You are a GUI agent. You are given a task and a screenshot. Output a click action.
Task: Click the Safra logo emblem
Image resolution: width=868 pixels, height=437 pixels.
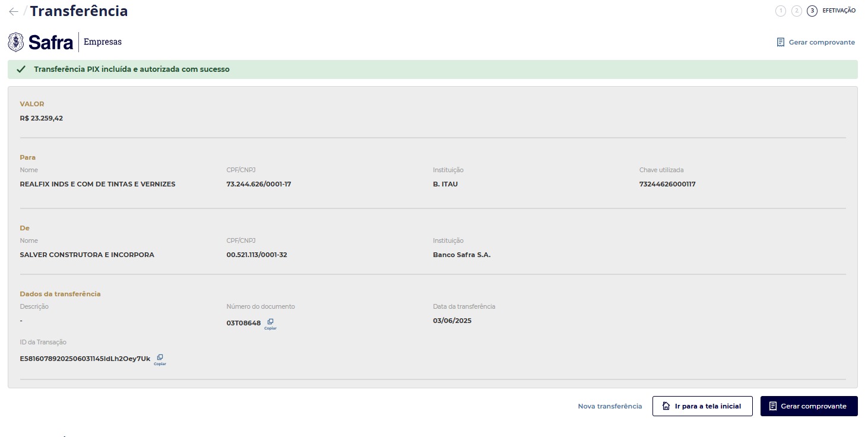click(16, 42)
